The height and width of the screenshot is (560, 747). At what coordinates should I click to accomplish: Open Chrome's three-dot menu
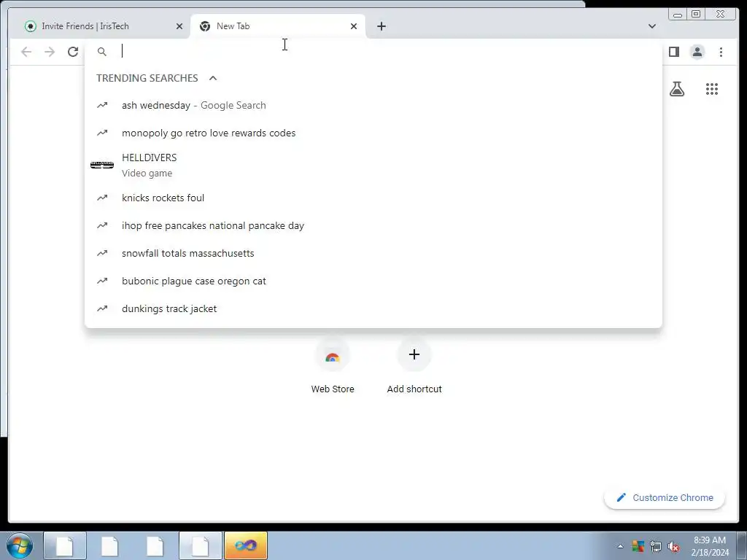721,52
